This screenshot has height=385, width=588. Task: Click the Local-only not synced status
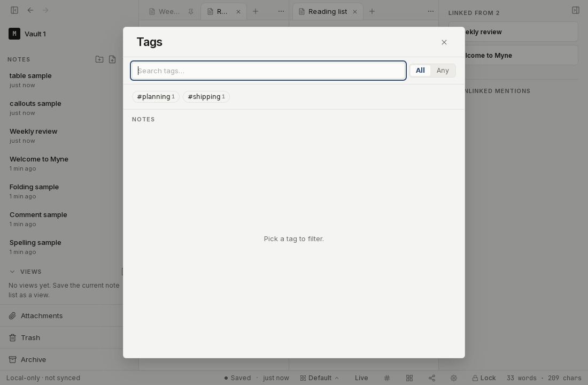(x=43, y=378)
